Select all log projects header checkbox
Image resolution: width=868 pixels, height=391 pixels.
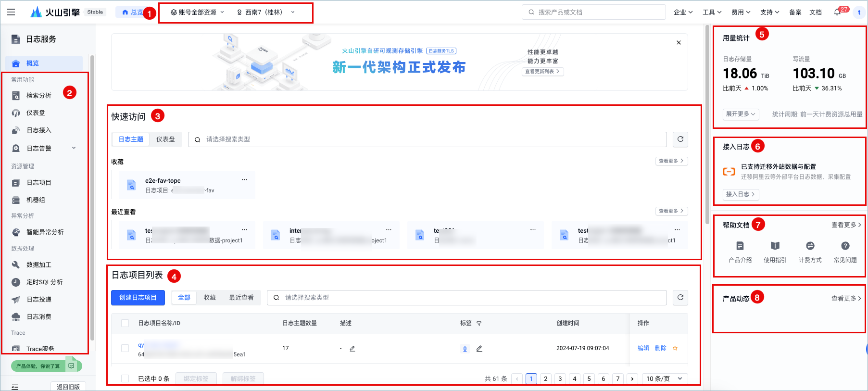125,323
